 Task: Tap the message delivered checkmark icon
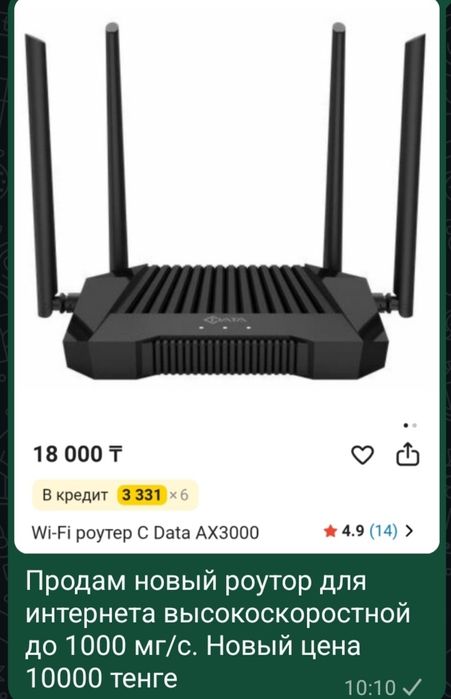(413, 685)
